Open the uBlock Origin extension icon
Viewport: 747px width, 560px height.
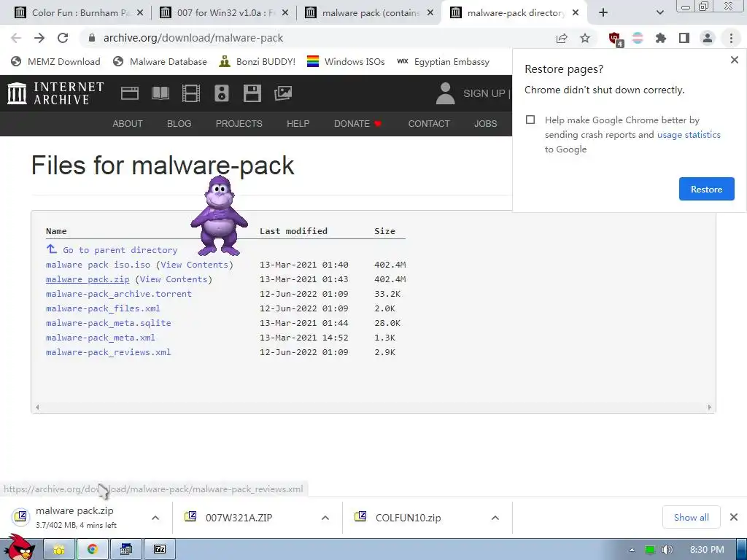[615, 39]
